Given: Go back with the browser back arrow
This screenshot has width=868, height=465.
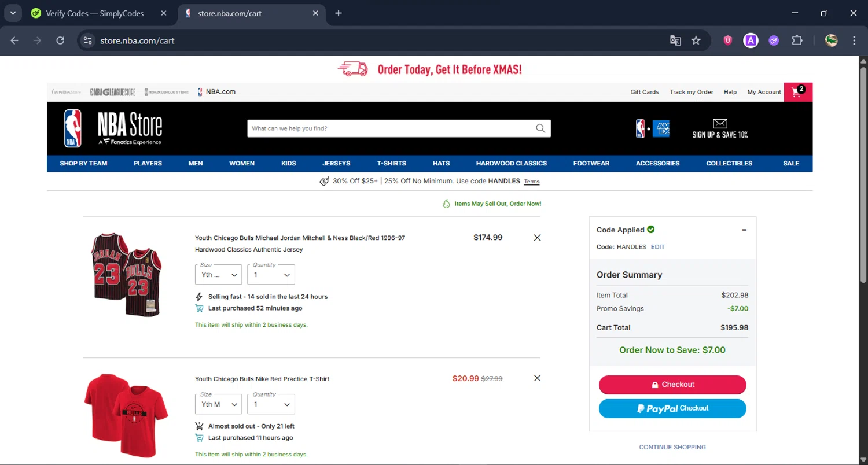Looking at the screenshot, I should (14, 40).
